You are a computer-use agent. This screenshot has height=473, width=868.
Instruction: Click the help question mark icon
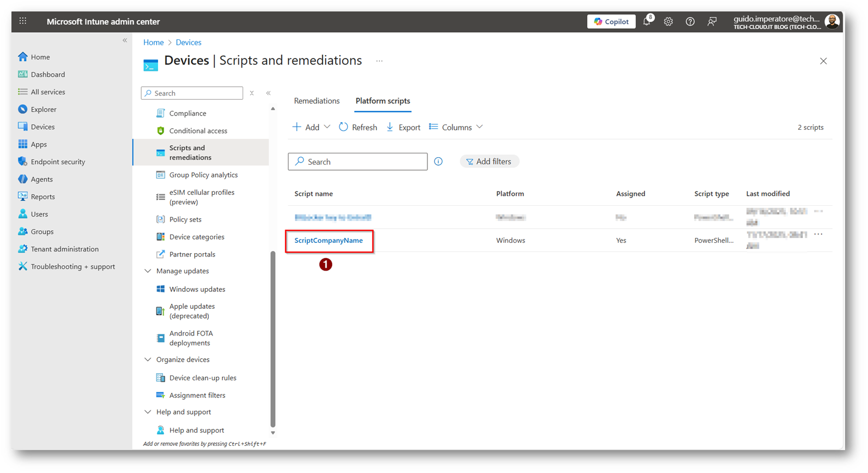coord(690,22)
